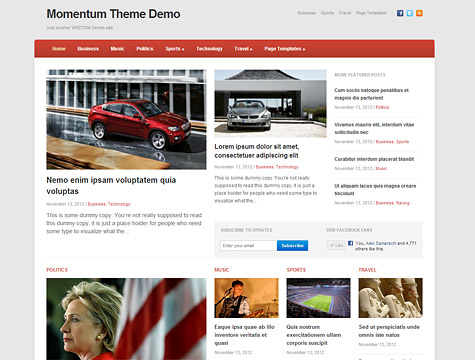Open the MUSIC section heading

pyautogui.click(x=222, y=270)
